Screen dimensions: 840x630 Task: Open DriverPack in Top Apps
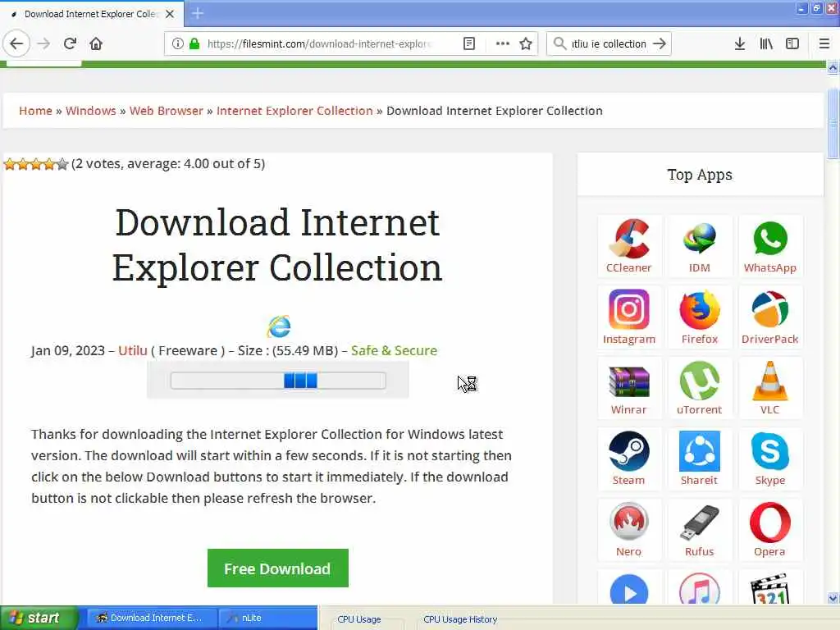pos(769,317)
